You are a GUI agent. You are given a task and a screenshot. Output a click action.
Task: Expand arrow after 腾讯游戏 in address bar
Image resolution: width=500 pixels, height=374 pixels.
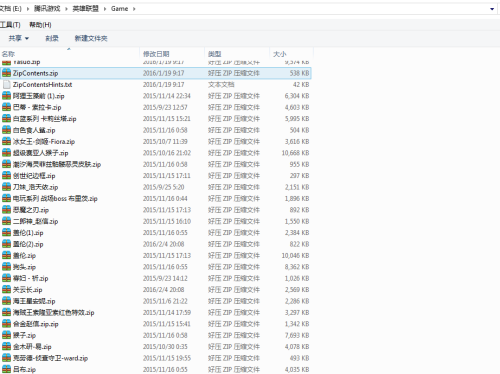click(66, 9)
